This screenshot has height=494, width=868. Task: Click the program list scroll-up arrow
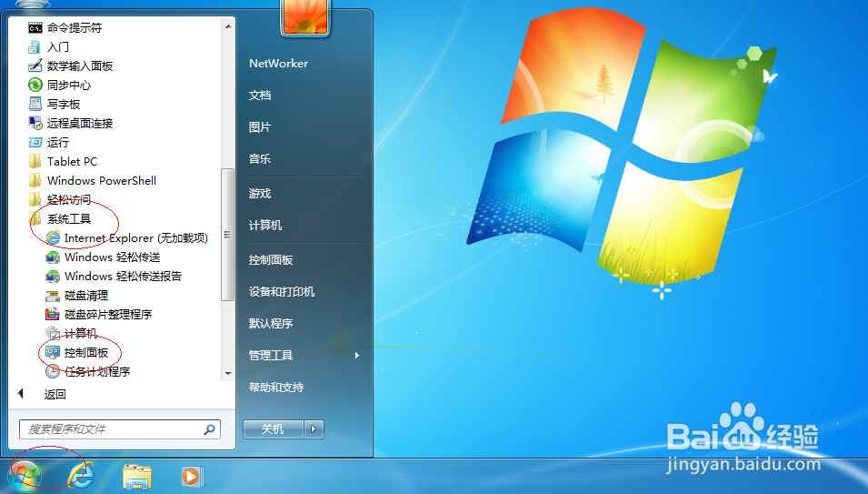[x=228, y=26]
